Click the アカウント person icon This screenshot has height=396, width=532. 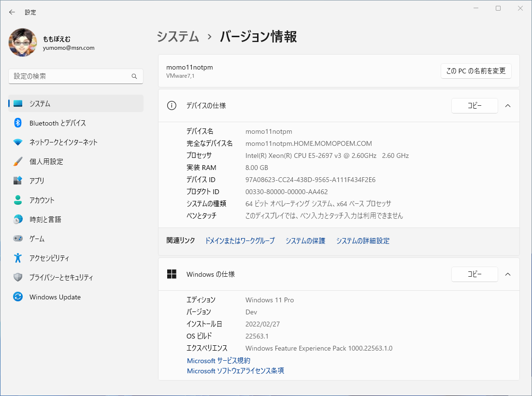click(x=18, y=200)
